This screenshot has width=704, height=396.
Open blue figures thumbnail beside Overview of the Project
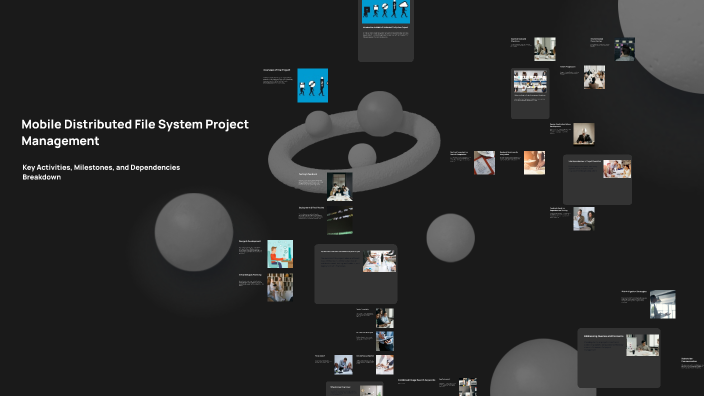point(312,85)
